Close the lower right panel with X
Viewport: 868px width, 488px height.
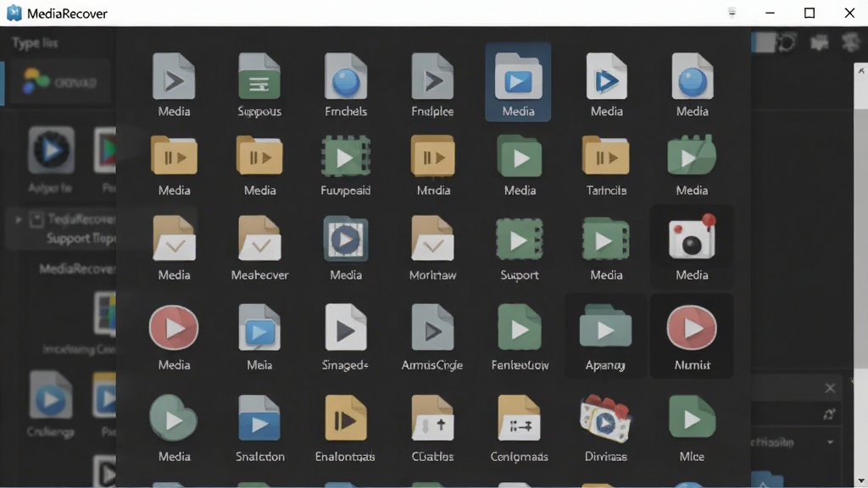(x=830, y=388)
